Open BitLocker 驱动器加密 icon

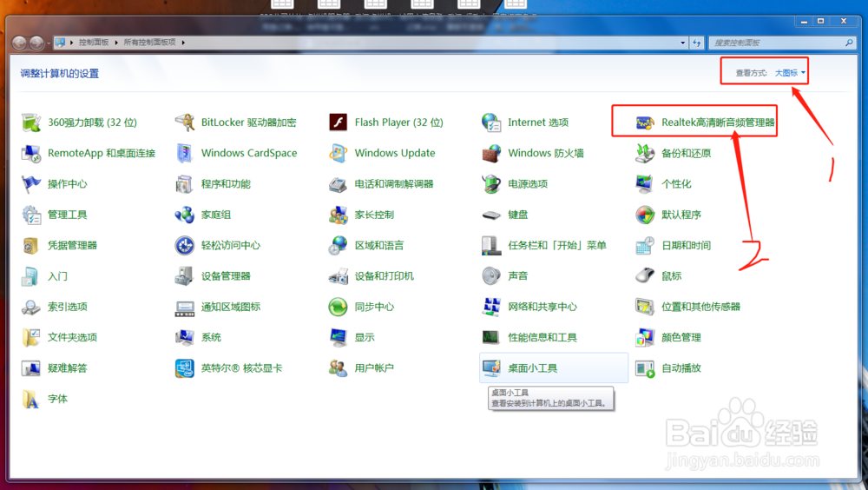pos(184,122)
